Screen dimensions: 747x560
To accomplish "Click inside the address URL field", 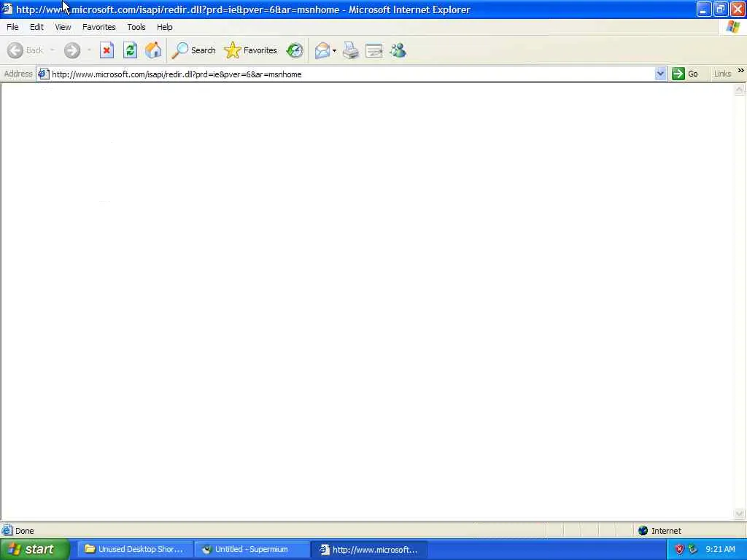I will point(352,74).
